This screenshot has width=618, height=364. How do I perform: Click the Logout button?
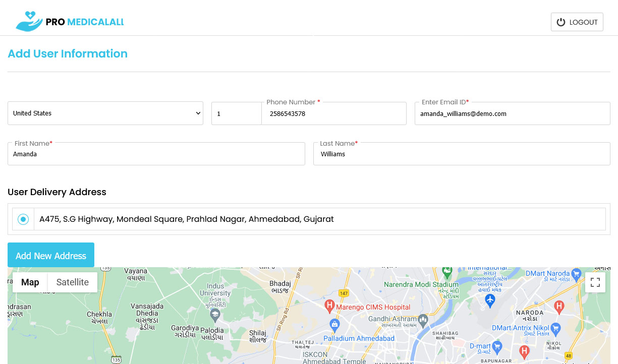[577, 22]
